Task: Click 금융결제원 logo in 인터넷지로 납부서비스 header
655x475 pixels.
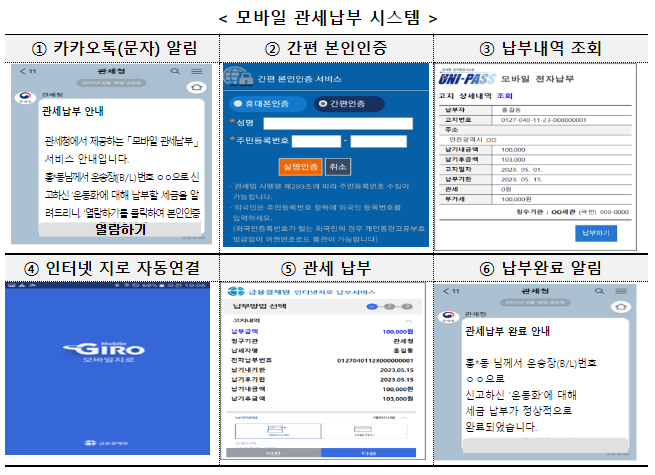Action: pyautogui.click(x=236, y=291)
